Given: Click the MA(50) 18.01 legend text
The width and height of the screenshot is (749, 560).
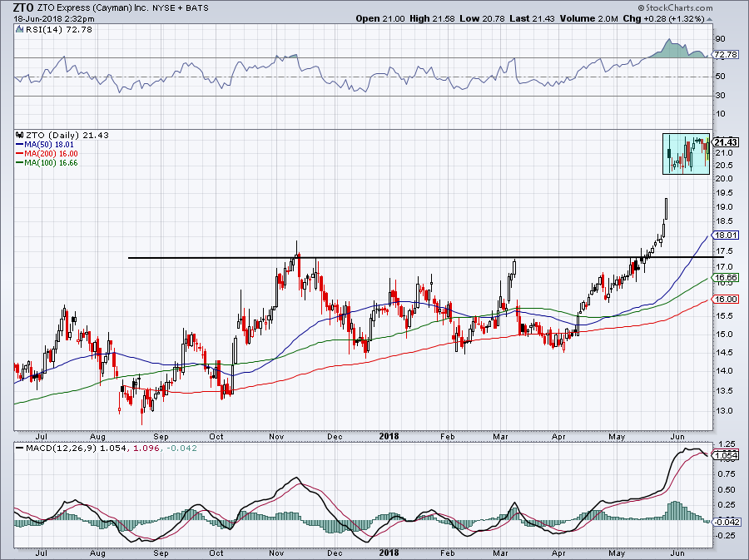Looking at the screenshot, I should [x=49, y=145].
